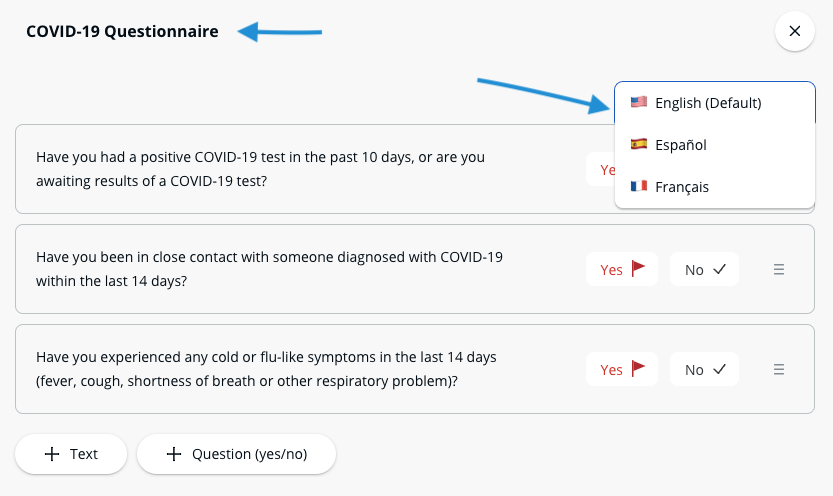Add a Text block
This screenshot has height=496, width=833.
[x=71, y=454]
